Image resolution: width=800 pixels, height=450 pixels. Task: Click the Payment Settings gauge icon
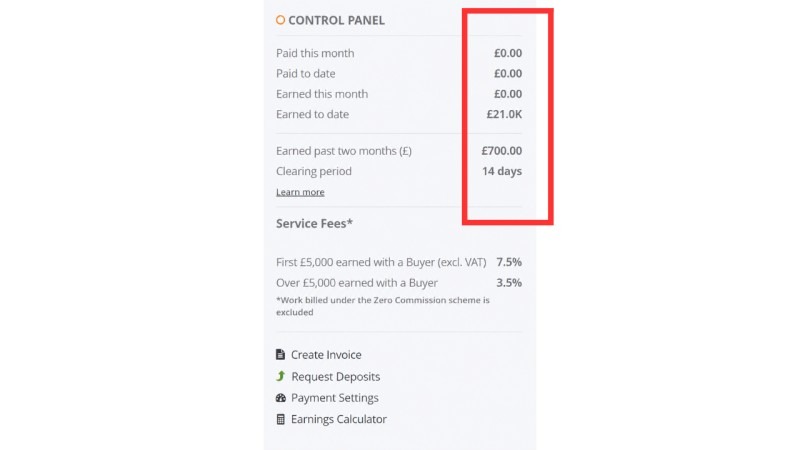pos(281,397)
